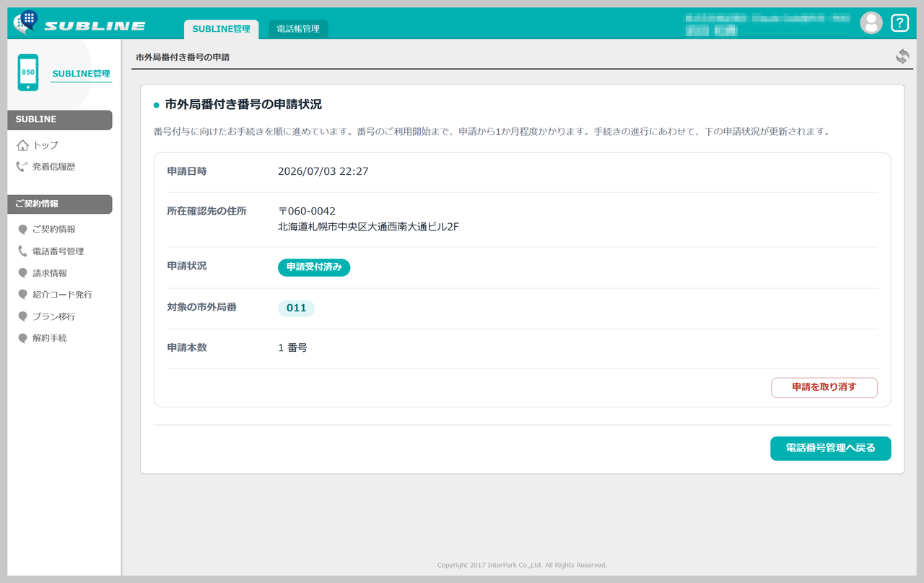
Task: Open ご契約情報 sidebar menu item
Action: coord(54,230)
